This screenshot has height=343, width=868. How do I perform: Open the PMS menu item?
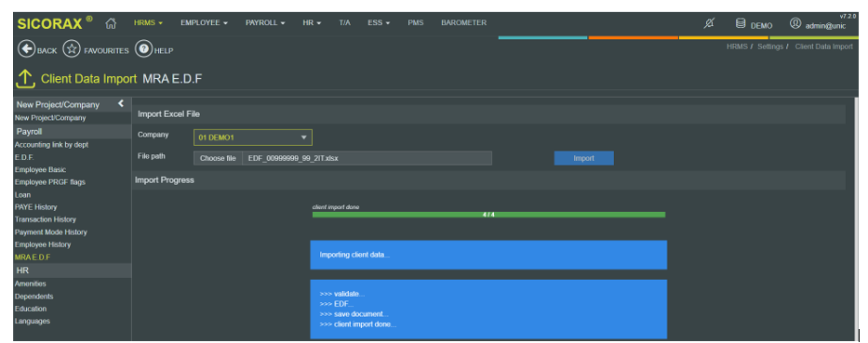(x=415, y=23)
